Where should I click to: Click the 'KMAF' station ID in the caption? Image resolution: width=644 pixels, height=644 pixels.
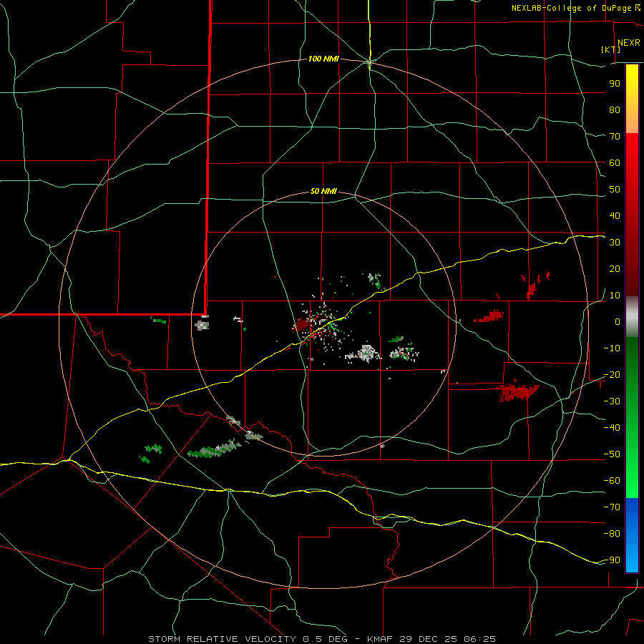(x=380, y=639)
